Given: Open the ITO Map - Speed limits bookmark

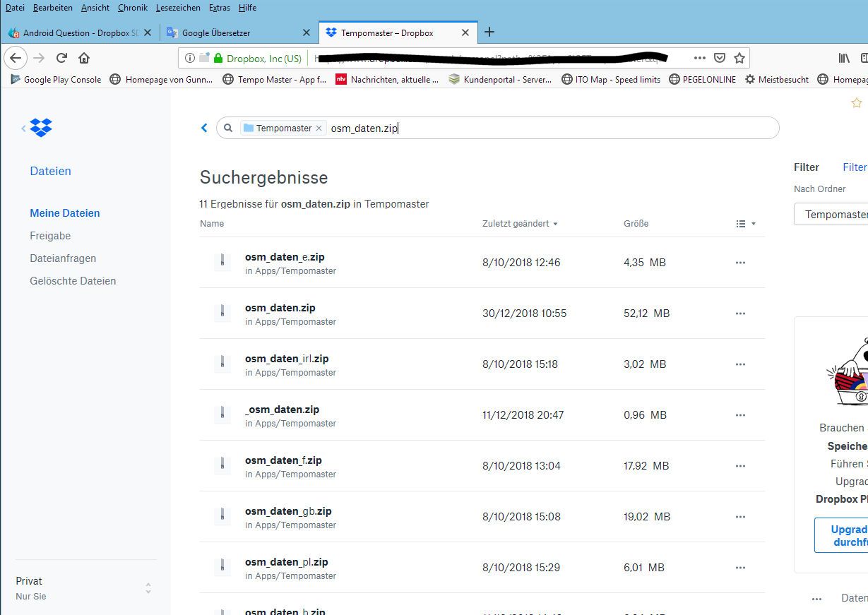Looking at the screenshot, I should [x=611, y=80].
